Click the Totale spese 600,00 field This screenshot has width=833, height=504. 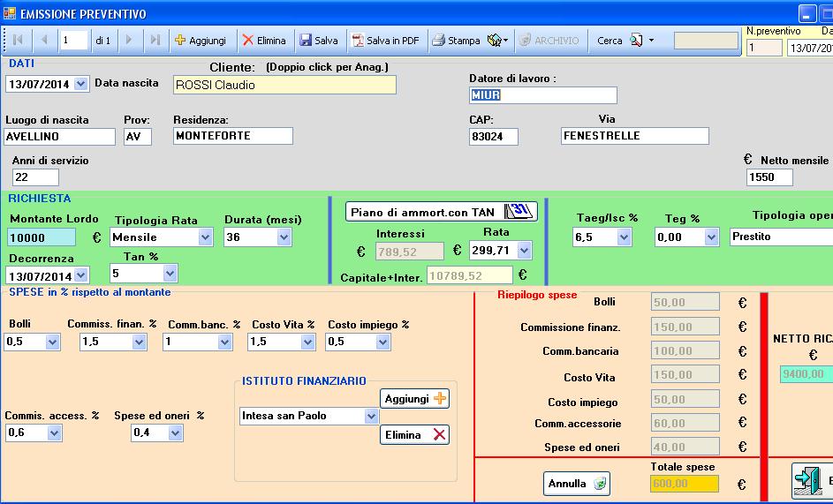point(685,484)
